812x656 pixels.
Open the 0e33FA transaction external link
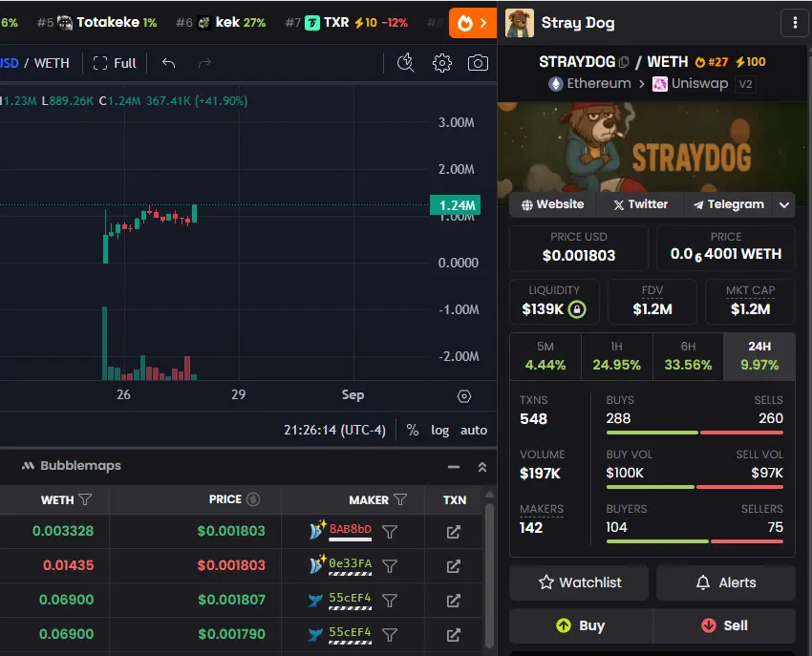point(453,566)
